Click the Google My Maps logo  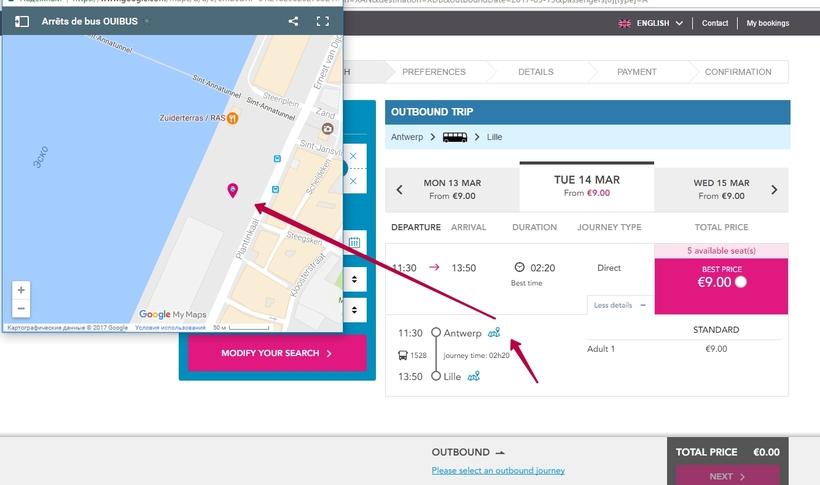tap(173, 314)
